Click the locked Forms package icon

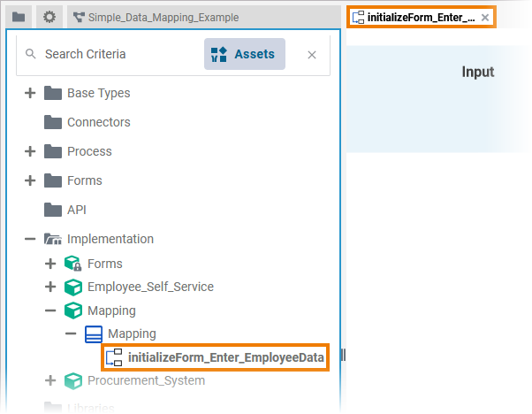coord(73,264)
